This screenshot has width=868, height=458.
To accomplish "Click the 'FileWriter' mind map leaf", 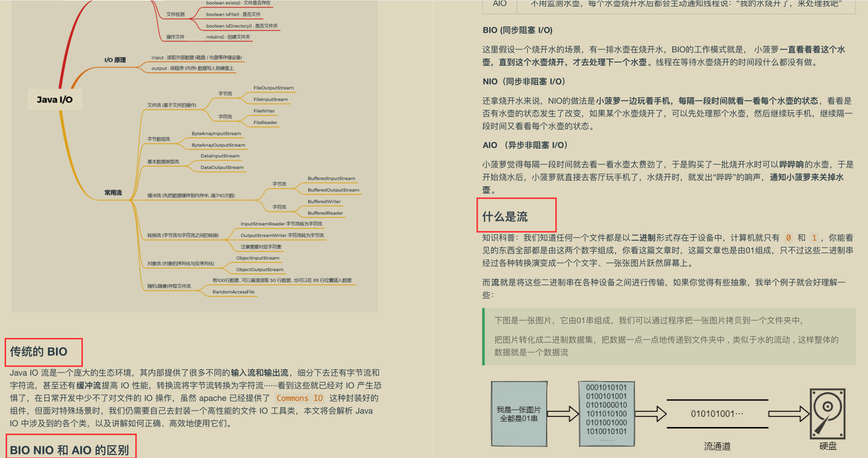I will click(x=264, y=111).
